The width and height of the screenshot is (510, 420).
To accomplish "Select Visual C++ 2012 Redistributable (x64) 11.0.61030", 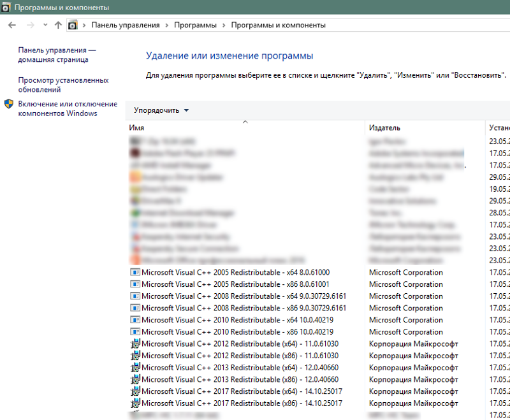I will tap(240, 344).
